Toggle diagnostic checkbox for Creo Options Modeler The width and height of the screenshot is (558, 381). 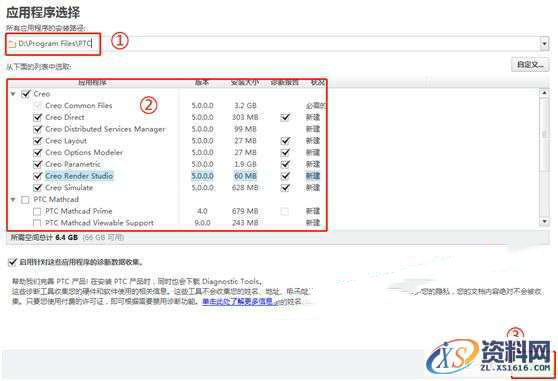pyautogui.click(x=285, y=153)
